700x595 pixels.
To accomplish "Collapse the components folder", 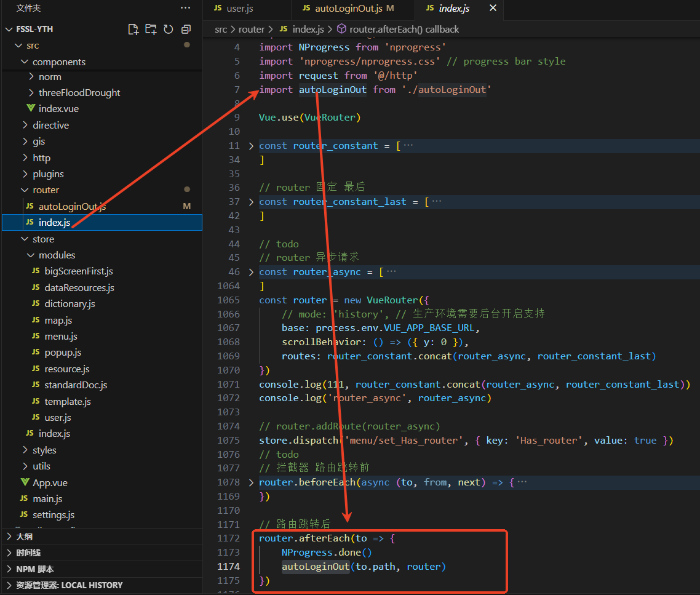I will (x=25, y=62).
